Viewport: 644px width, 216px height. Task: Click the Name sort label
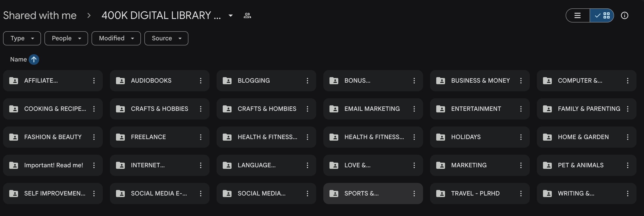coord(18,60)
